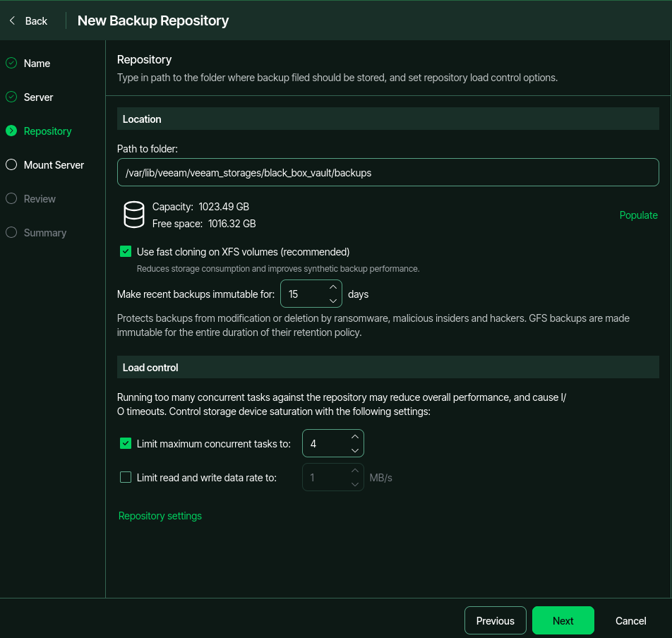Click data rate MB/s down arrow
The width and height of the screenshot is (672, 638).
(x=355, y=484)
